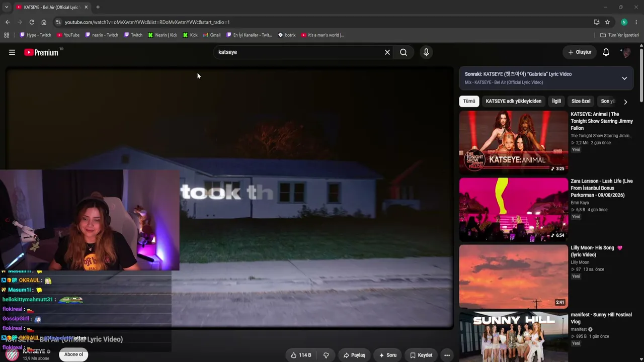Open more actions three-dot menu under video
This screenshot has width=644, height=362.
pos(447,355)
